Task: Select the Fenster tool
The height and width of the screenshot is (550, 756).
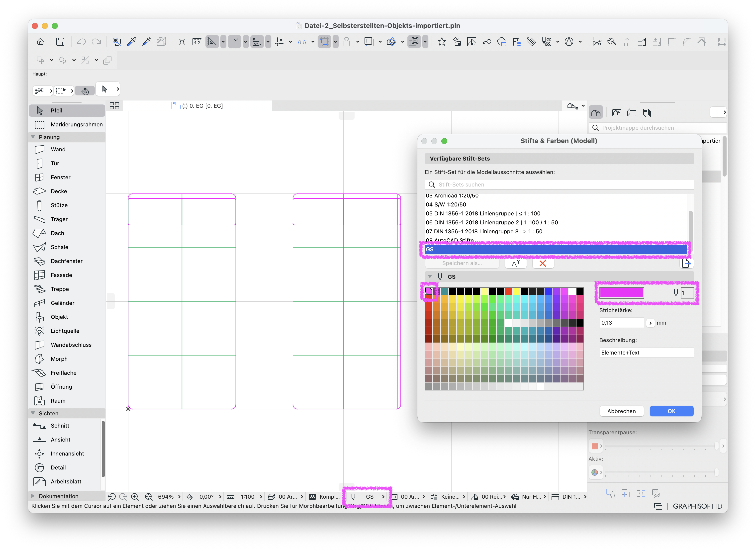Action: click(x=67, y=177)
